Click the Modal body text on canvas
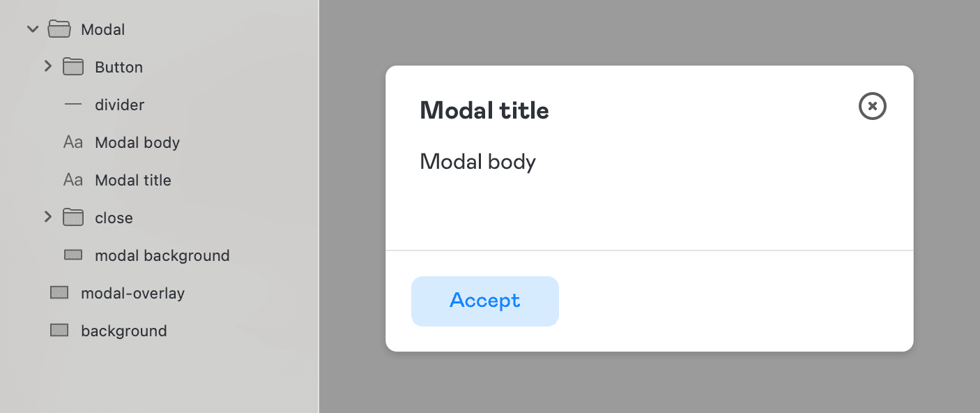The image size is (980, 413). [477, 161]
